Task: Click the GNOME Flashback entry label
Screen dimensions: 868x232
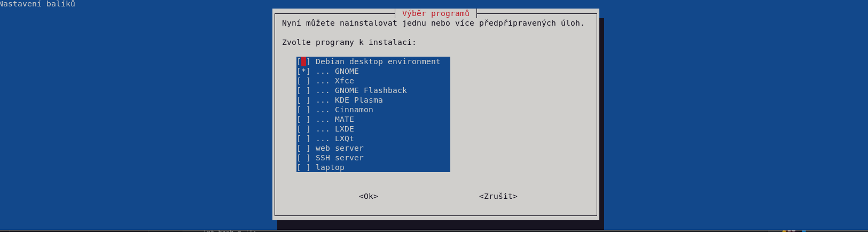Action: pyautogui.click(x=371, y=90)
